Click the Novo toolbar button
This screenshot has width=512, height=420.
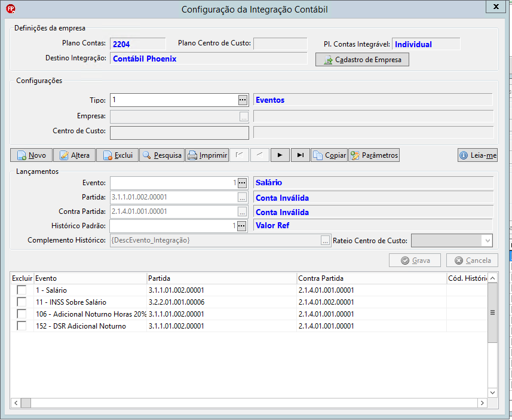tap(31, 155)
